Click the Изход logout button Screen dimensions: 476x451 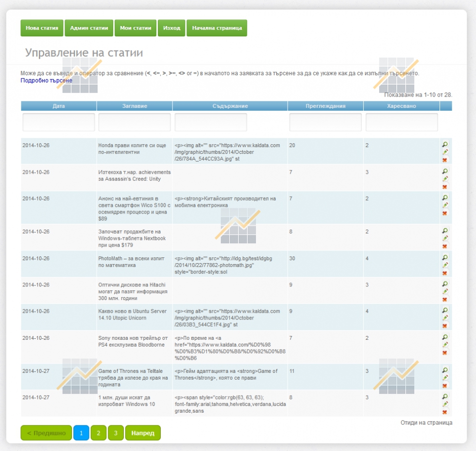171,28
